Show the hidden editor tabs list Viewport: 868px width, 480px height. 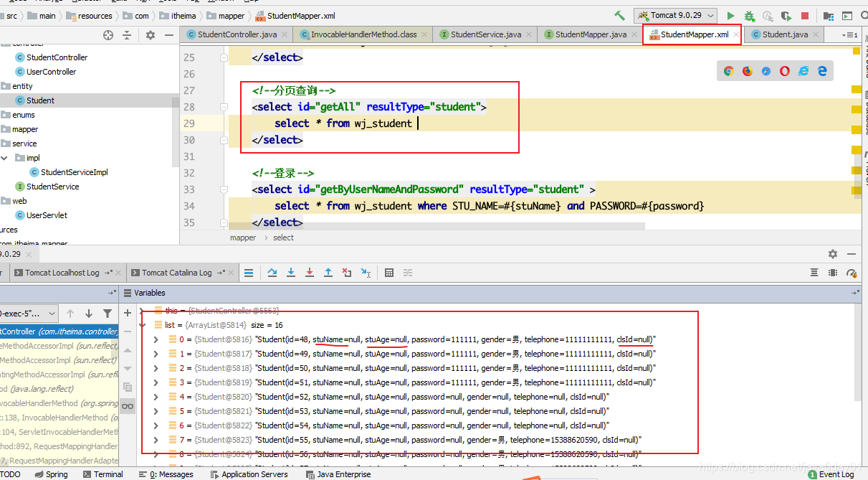pyautogui.click(x=850, y=34)
